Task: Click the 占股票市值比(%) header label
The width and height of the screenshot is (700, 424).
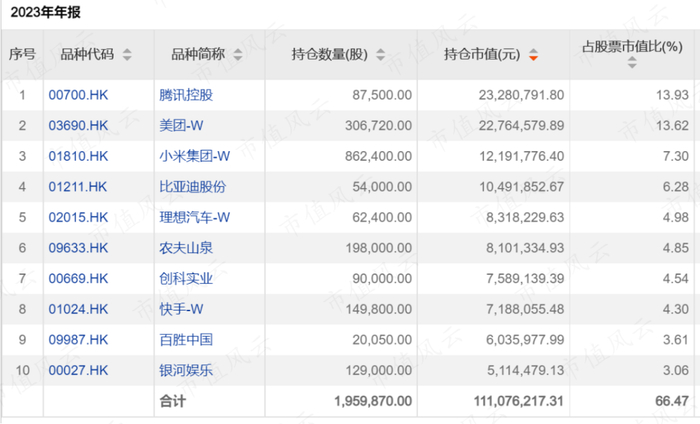Action: click(632, 46)
